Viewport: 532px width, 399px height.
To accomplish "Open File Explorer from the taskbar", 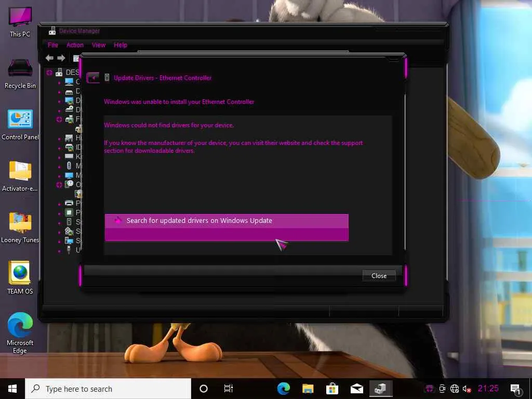I will [x=308, y=389].
